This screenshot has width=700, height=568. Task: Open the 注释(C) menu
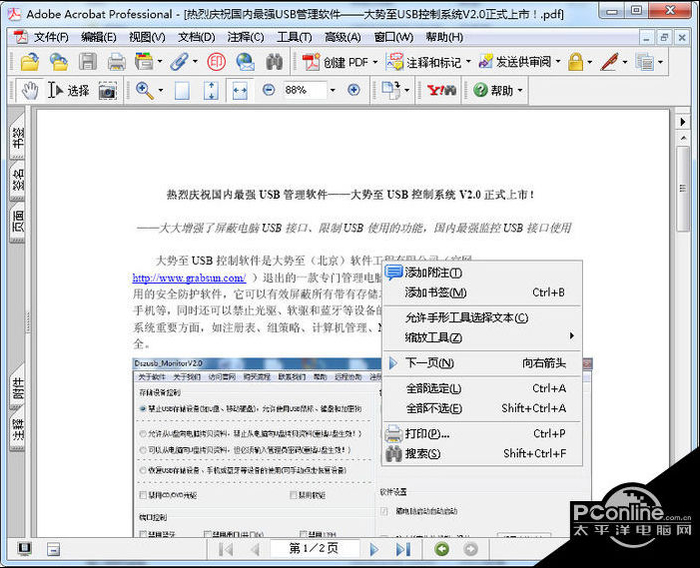tap(246, 37)
